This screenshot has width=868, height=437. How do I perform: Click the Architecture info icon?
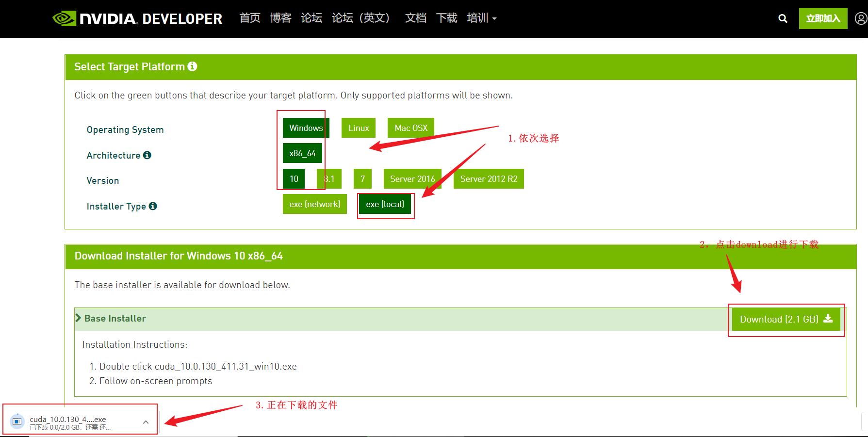click(147, 155)
